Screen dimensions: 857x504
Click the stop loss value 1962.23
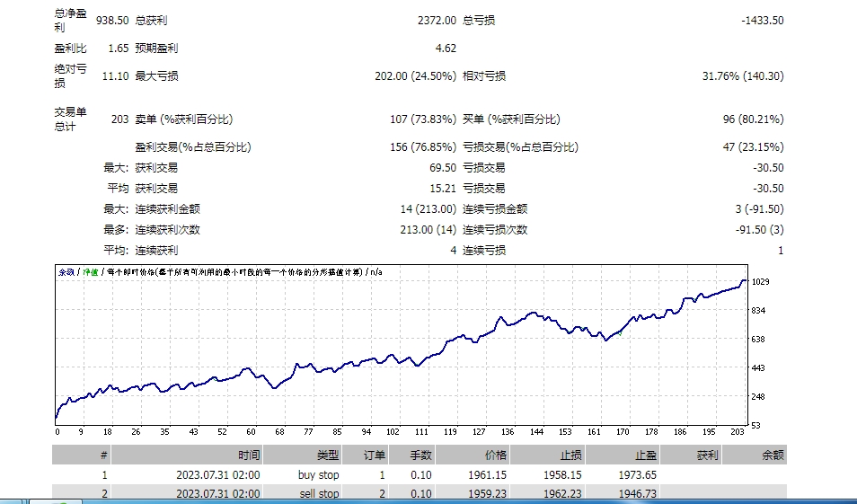point(562,493)
